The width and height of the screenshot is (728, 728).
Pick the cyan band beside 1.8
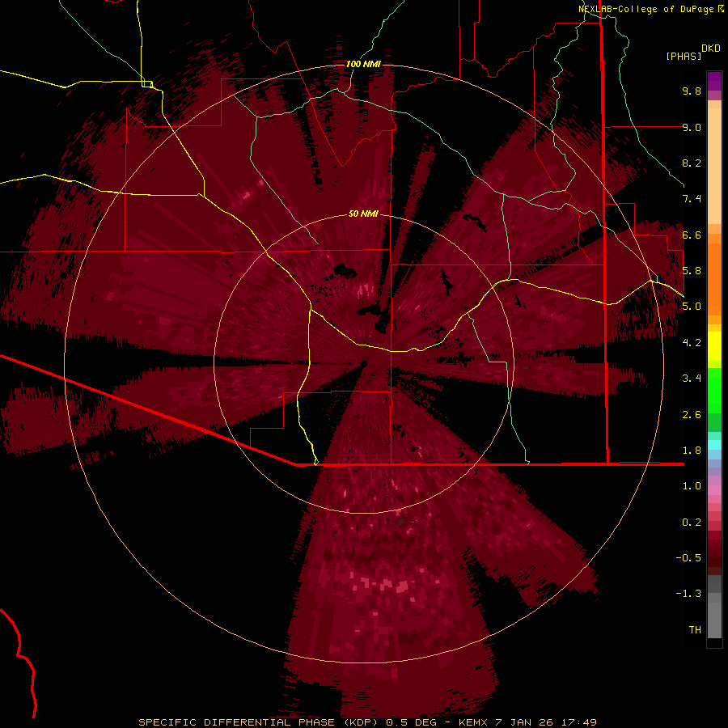(714, 445)
